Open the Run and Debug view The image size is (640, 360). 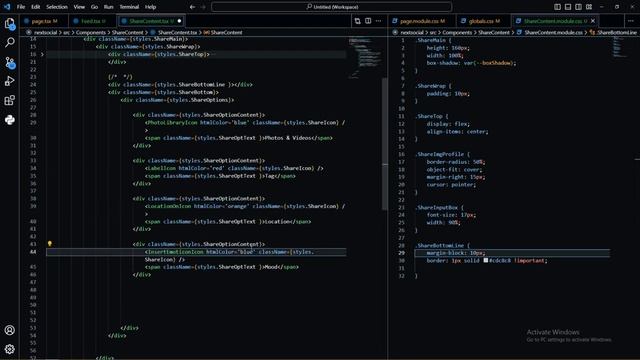point(9,81)
